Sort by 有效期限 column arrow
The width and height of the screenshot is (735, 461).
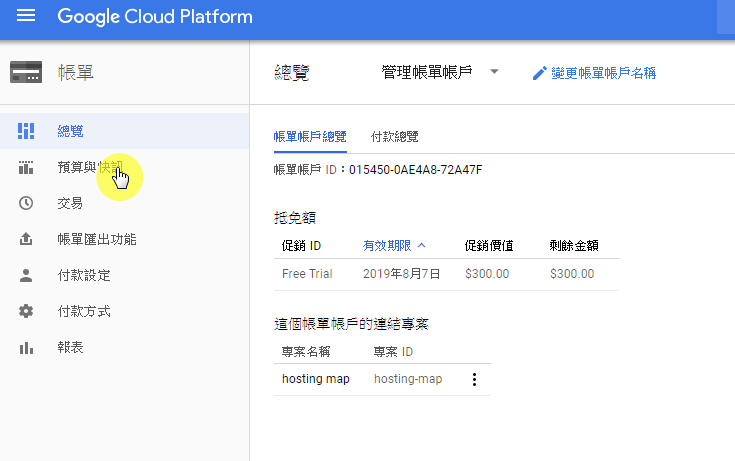pos(421,245)
